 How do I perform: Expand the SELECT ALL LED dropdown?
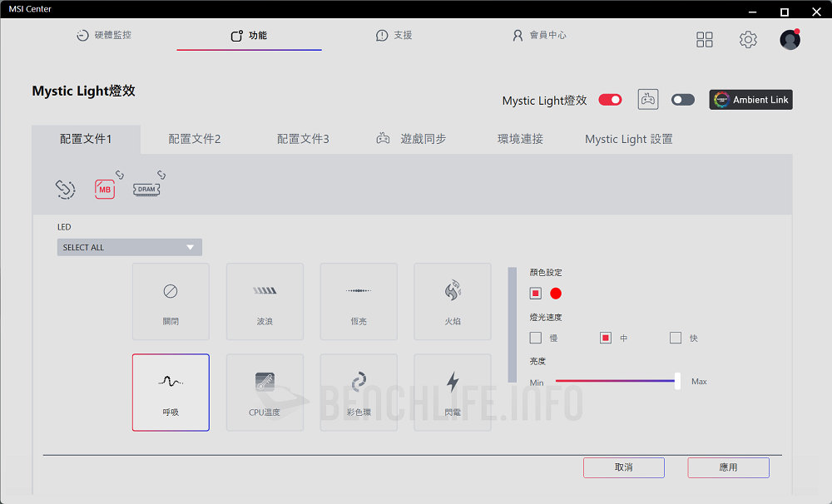tap(130, 247)
